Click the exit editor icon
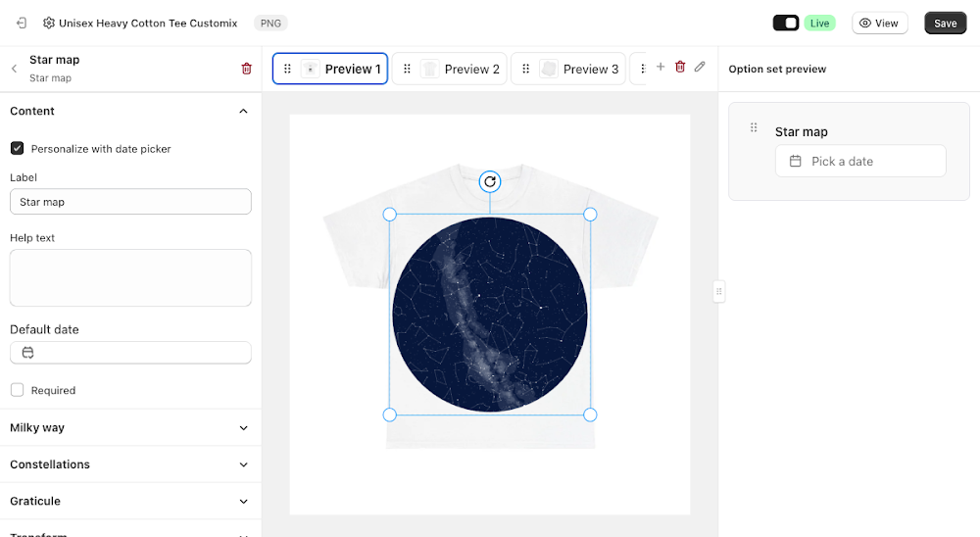Image resolution: width=980 pixels, height=537 pixels. pyautogui.click(x=22, y=24)
